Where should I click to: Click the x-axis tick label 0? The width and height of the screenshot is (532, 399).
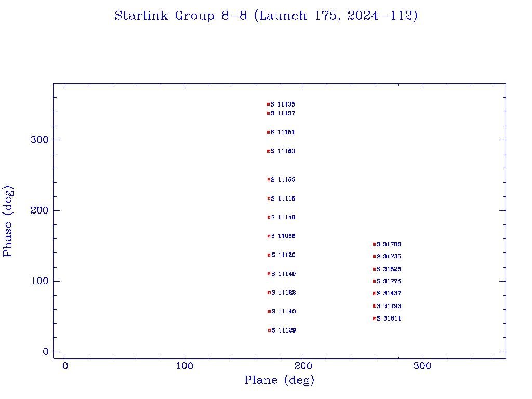point(65,366)
